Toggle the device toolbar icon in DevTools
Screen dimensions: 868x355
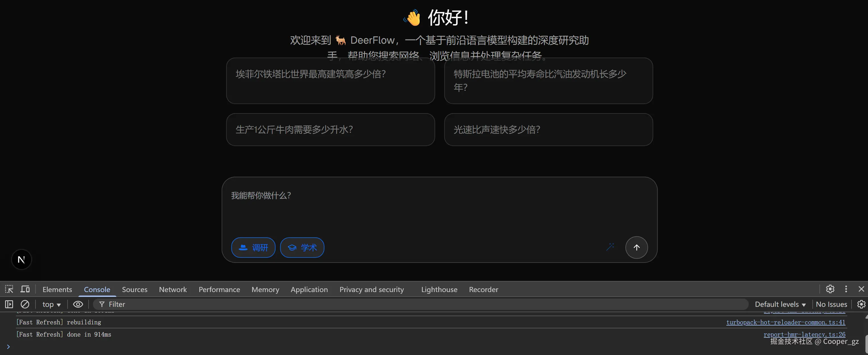pyautogui.click(x=25, y=289)
